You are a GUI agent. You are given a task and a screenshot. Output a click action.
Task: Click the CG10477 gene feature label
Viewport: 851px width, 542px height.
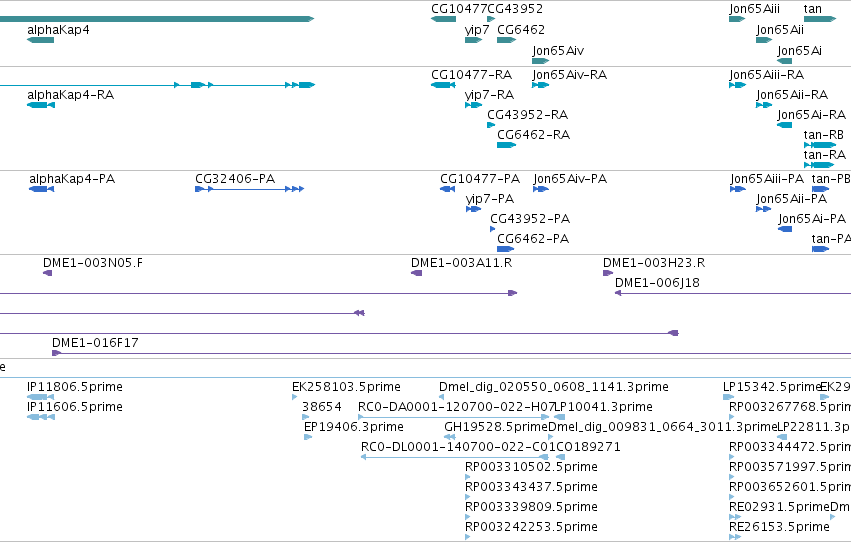(459, 9)
